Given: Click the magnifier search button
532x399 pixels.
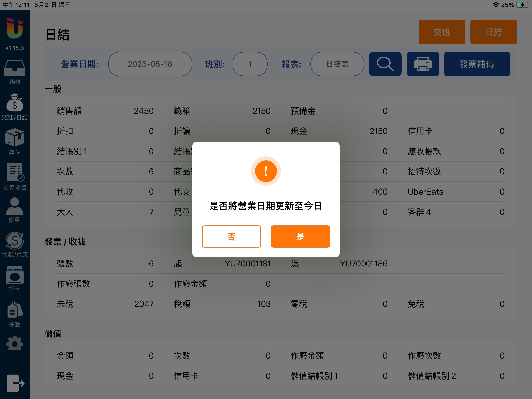Looking at the screenshot, I should tap(385, 64).
